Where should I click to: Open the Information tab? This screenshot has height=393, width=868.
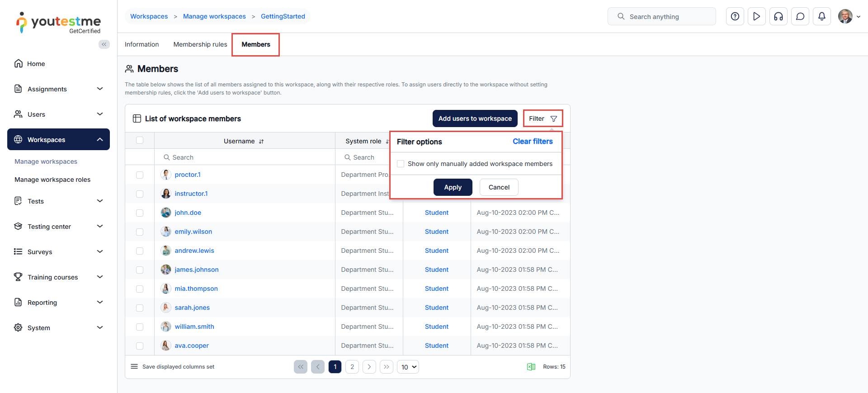[x=142, y=44]
